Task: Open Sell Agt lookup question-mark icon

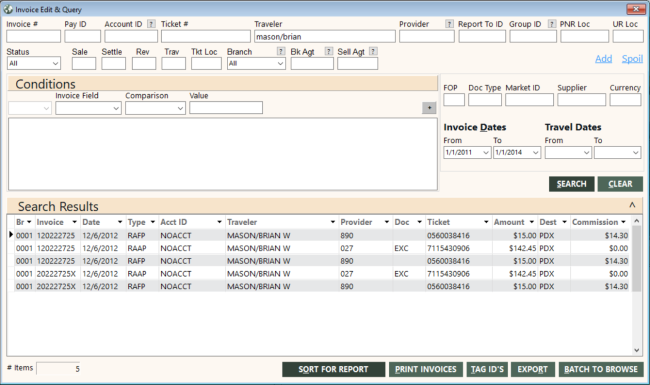Action: [373, 51]
